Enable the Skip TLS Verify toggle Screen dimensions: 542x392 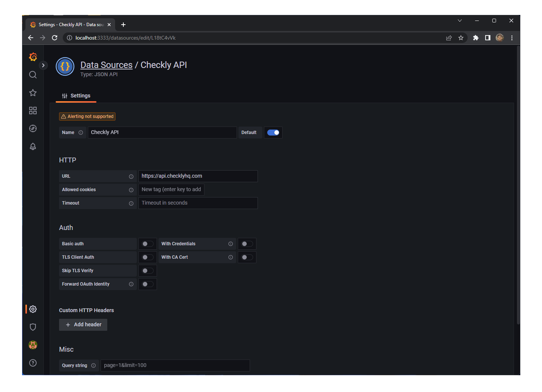click(x=148, y=271)
